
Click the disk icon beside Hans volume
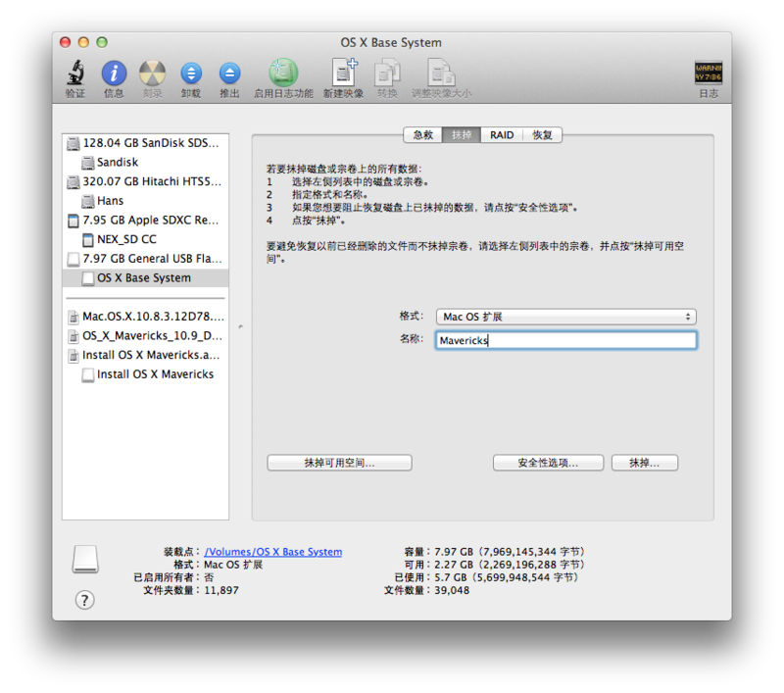[x=88, y=201]
